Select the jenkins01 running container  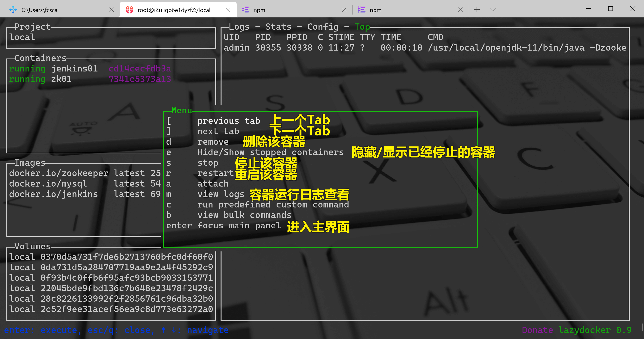tap(74, 68)
